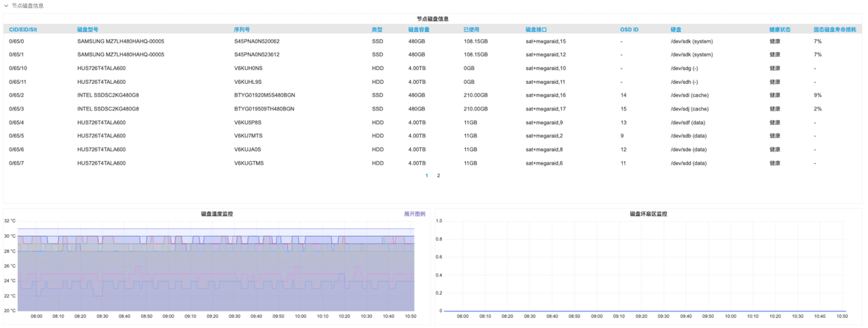Sort by 类型 column header

377,30
